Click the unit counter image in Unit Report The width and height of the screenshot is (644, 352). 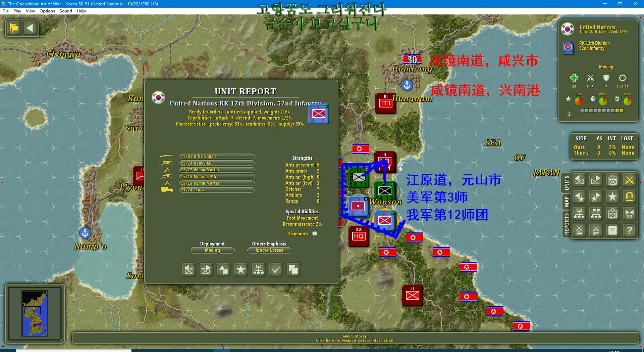318,114
